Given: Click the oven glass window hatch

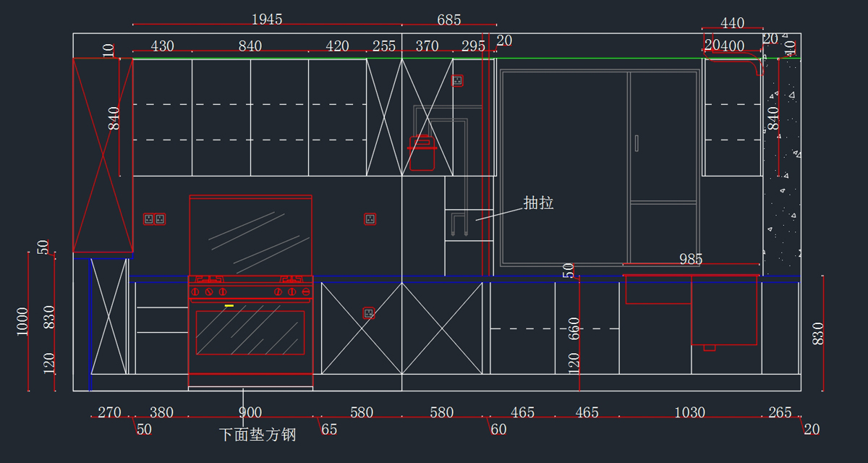Looking at the screenshot, I should pos(250,333).
